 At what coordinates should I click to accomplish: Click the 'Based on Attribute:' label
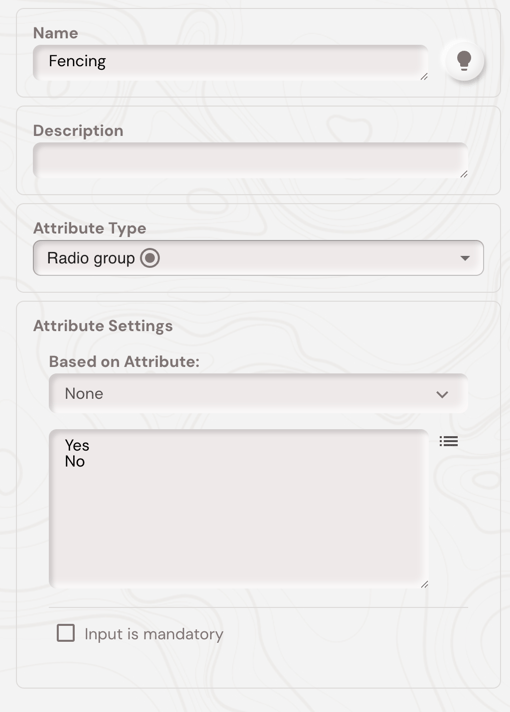(124, 361)
